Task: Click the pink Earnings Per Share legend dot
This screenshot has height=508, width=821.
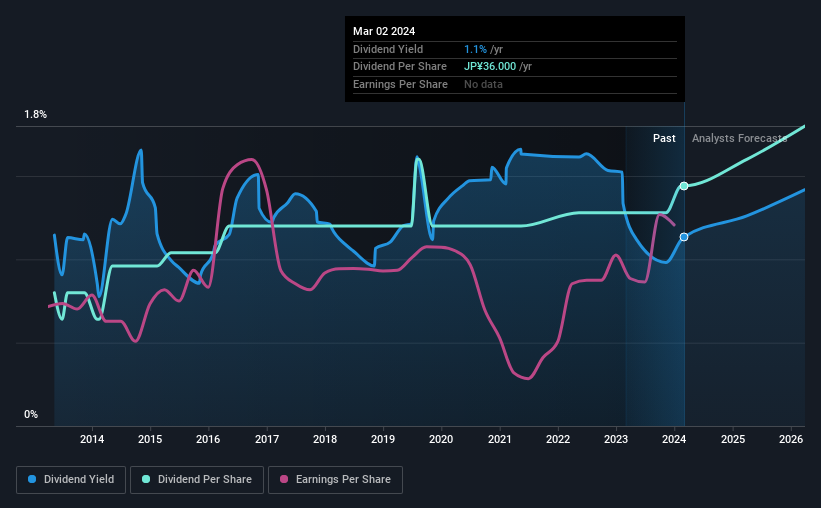Action: coord(284,479)
